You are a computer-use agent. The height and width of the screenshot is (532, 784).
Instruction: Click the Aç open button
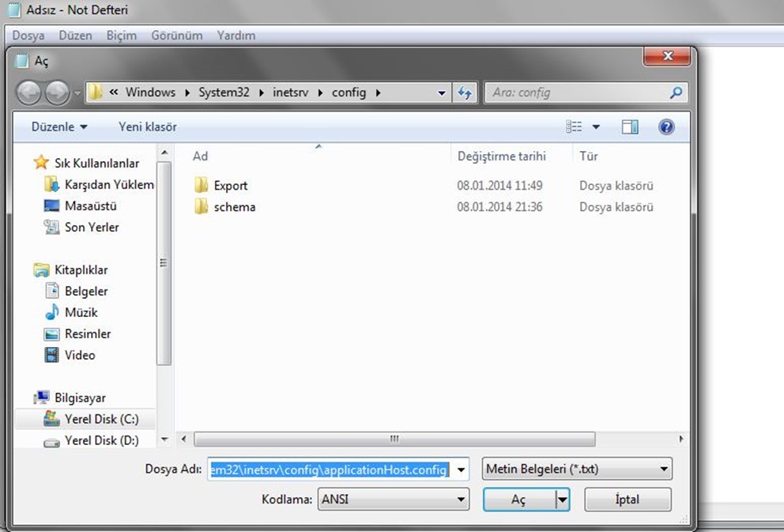tap(519, 500)
